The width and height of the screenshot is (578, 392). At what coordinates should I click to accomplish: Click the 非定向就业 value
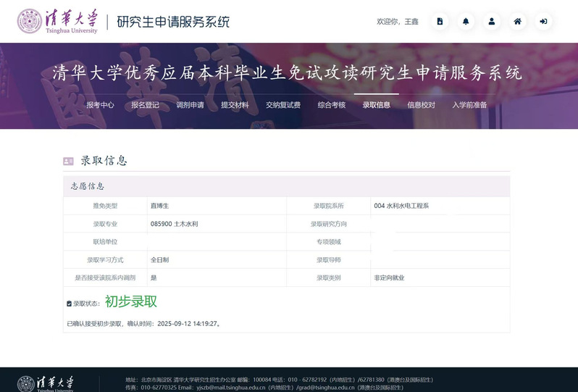tap(389, 278)
